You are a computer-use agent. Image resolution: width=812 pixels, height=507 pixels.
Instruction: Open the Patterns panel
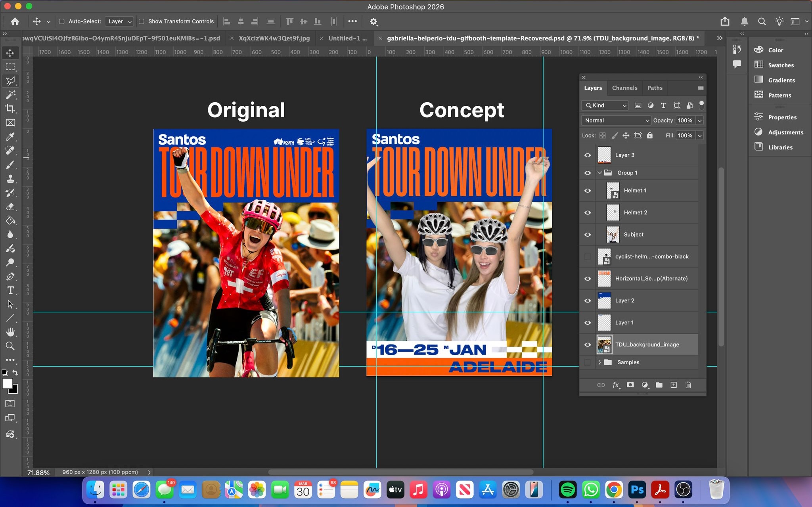coord(779,96)
